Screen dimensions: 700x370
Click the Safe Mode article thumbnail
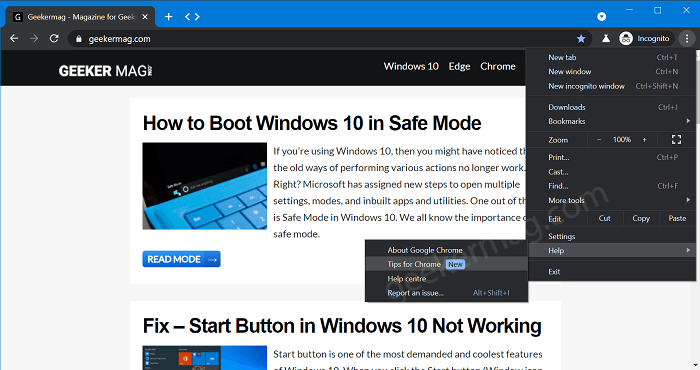(204, 186)
